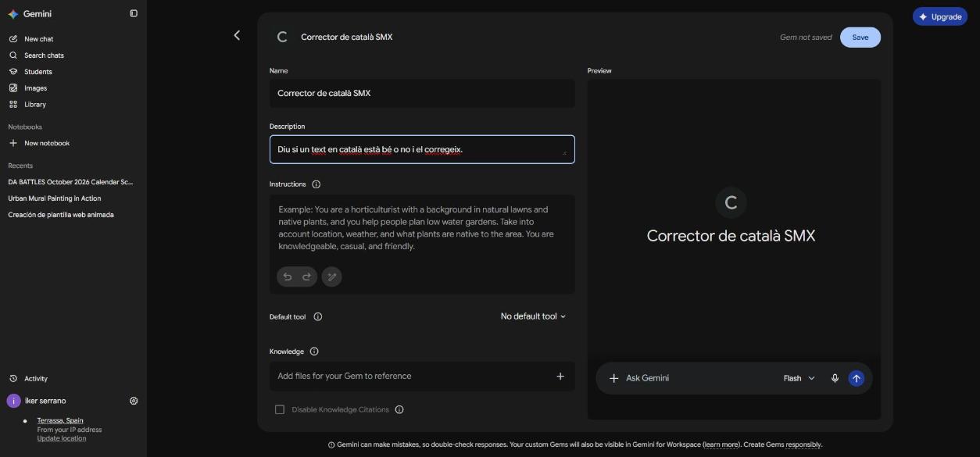Open the learn more link
The height and width of the screenshot is (457, 980).
[x=721, y=445]
